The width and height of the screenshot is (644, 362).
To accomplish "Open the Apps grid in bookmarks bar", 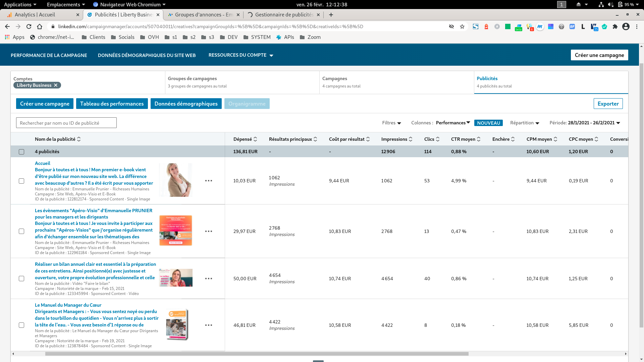I will (15, 37).
